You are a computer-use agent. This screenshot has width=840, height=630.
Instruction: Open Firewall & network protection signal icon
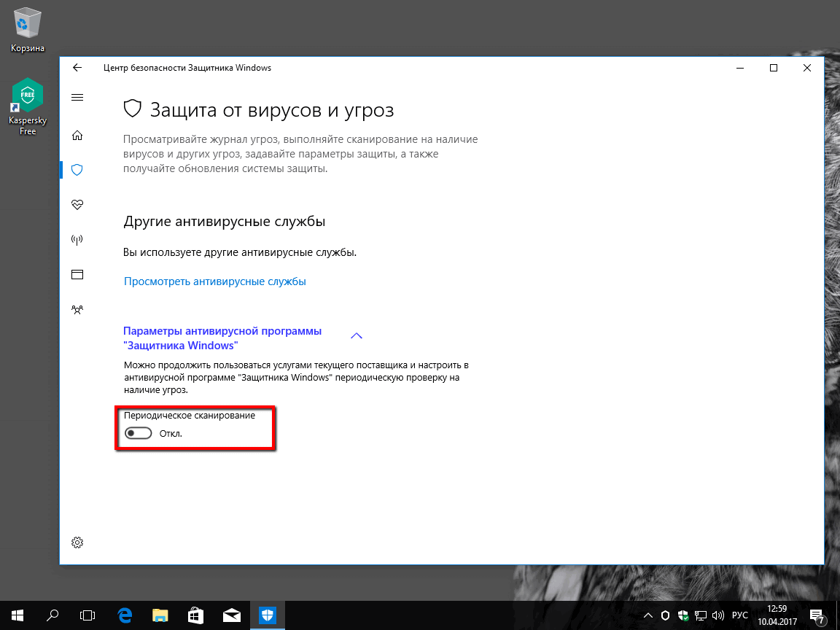[x=77, y=239]
